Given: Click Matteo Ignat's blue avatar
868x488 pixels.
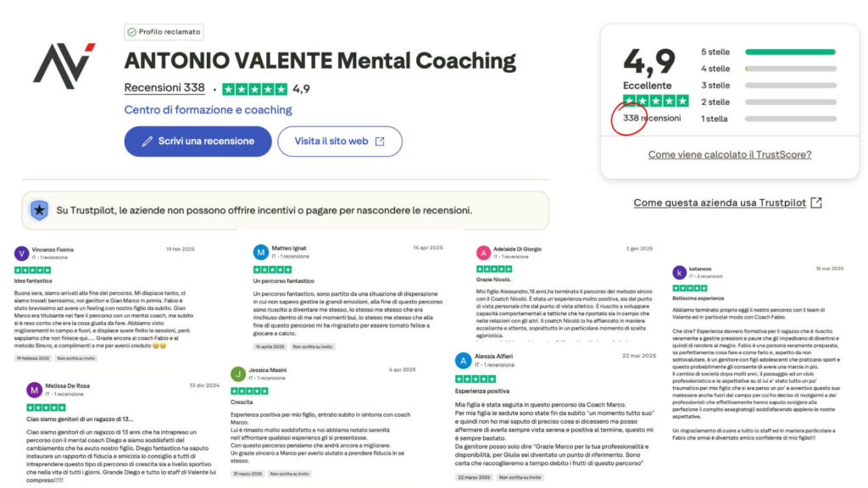Looking at the screenshot, I should tap(261, 252).
